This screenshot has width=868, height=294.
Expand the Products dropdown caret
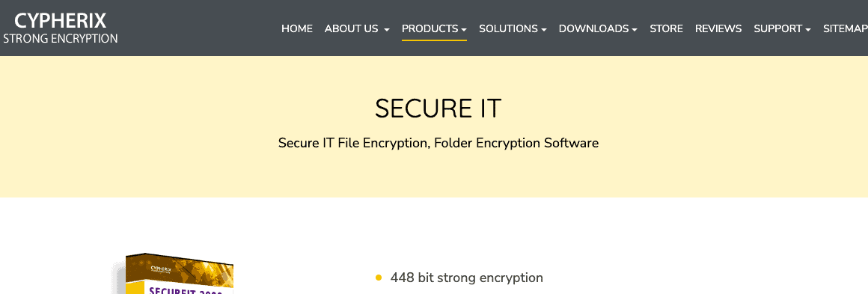point(464,29)
